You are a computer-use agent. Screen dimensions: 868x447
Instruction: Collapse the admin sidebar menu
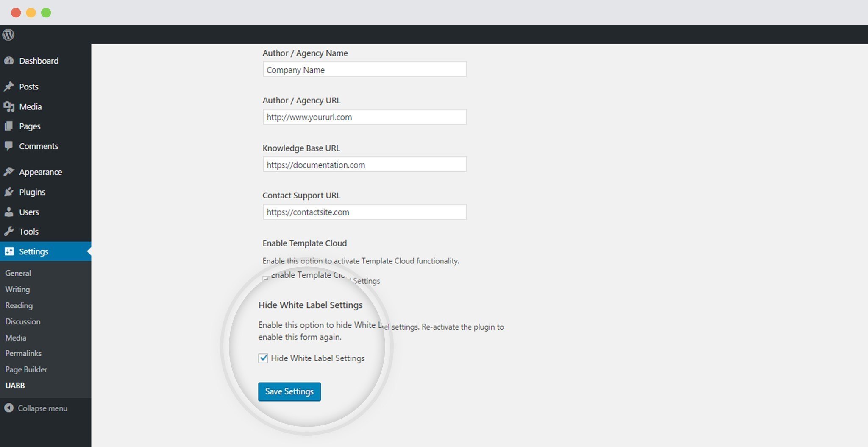36,408
